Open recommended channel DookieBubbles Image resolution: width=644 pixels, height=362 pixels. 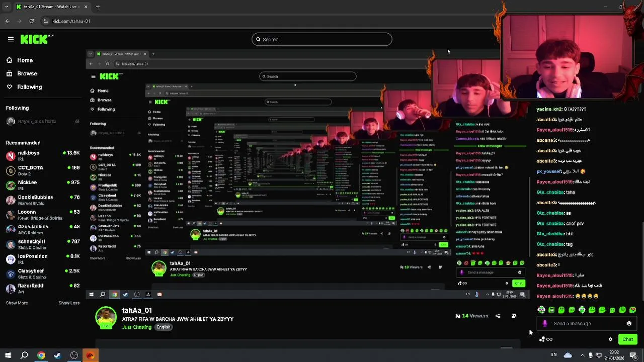(42, 200)
